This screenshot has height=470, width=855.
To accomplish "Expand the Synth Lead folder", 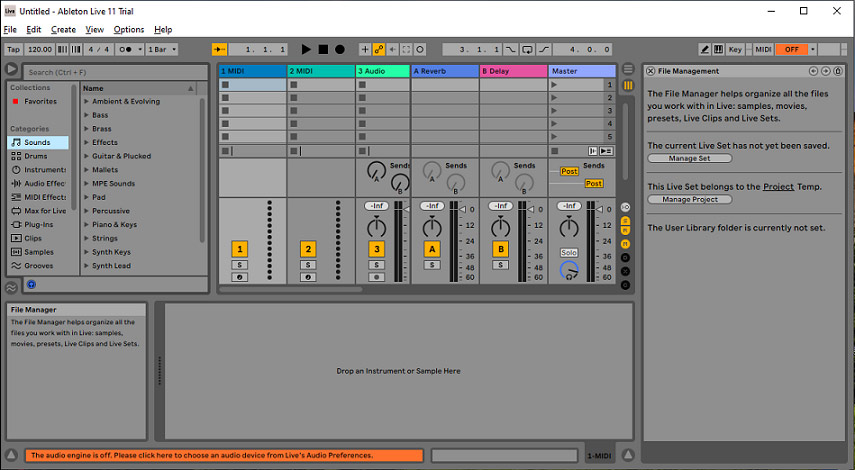I will point(86,266).
